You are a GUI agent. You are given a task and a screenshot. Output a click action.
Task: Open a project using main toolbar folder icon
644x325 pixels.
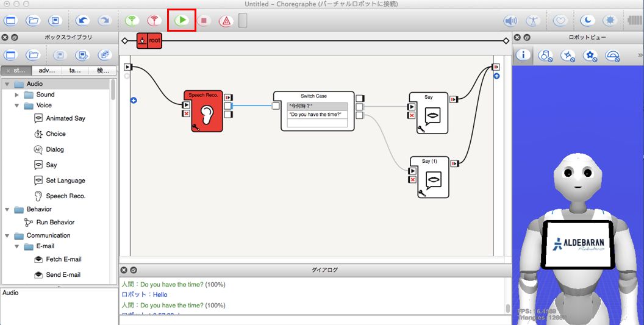34,21
